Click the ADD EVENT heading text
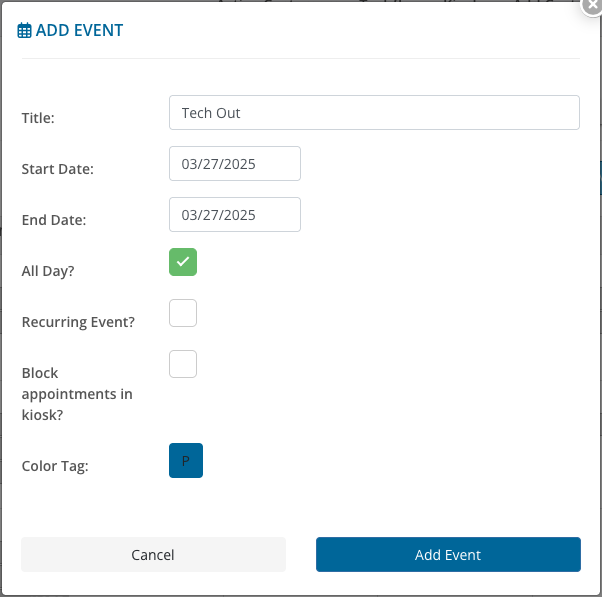The image size is (602, 597). [79, 31]
